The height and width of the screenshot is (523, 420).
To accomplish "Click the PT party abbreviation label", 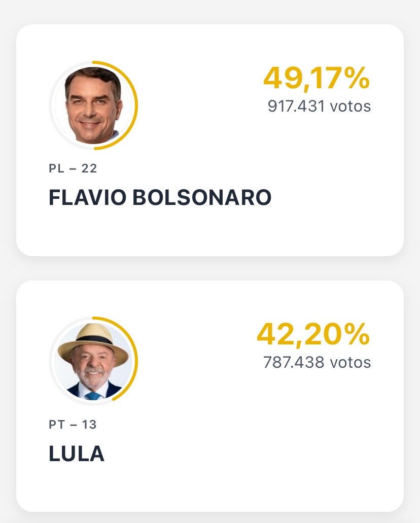I will coord(56,425).
